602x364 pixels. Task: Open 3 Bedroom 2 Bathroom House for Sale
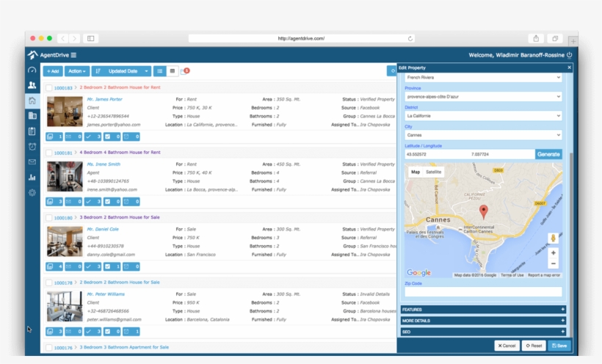pyautogui.click(x=120, y=217)
